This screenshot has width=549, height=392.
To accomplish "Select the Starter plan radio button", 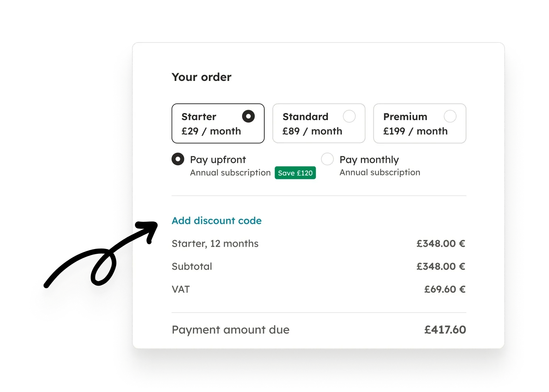I will tap(248, 116).
